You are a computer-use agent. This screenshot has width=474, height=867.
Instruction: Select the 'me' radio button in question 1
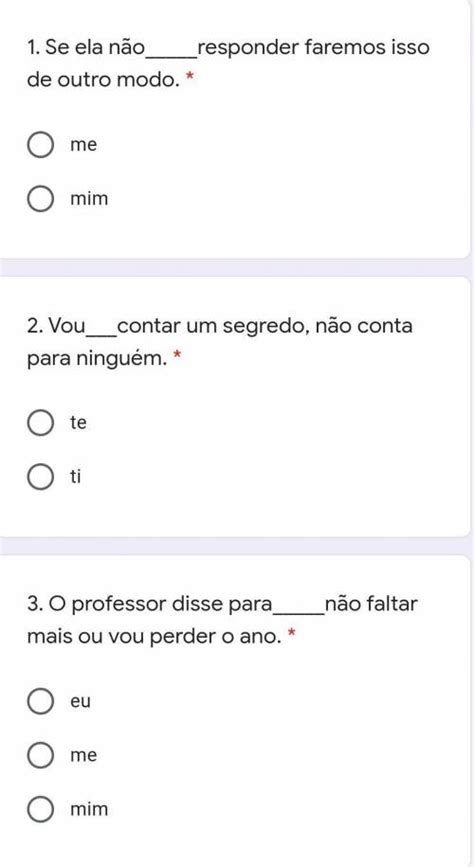pyautogui.click(x=40, y=145)
